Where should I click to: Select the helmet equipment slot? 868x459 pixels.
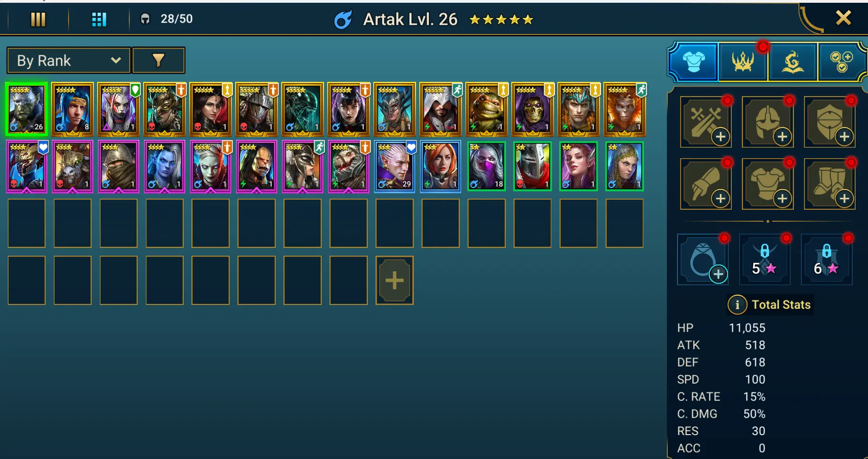click(x=768, y=122)
